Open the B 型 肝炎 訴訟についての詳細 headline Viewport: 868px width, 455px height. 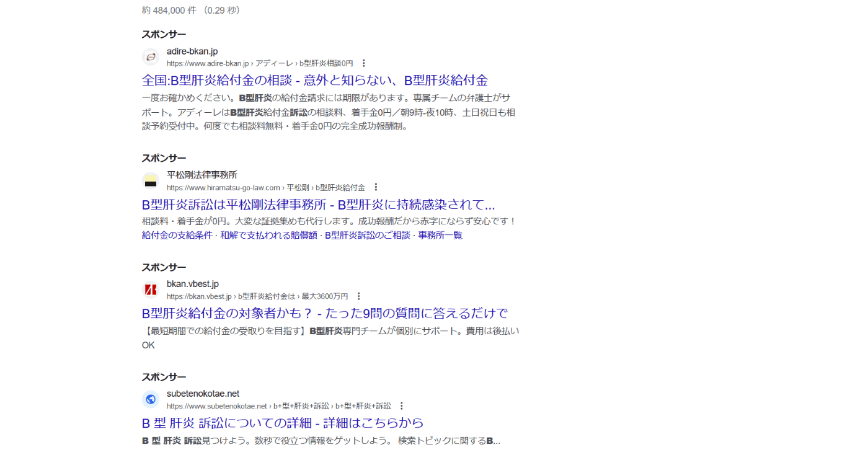coord(283,423)
